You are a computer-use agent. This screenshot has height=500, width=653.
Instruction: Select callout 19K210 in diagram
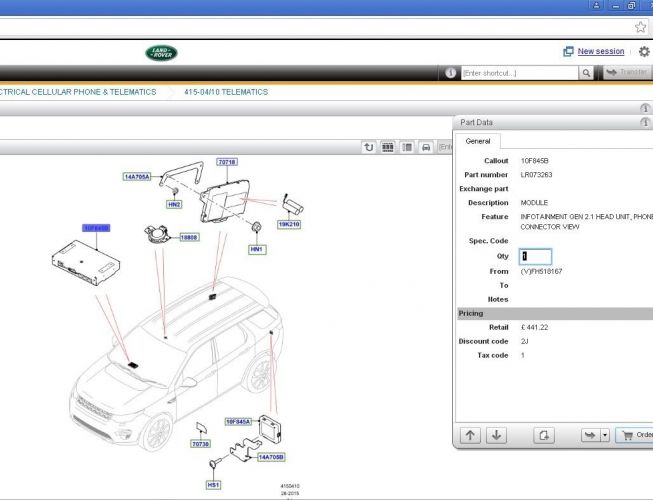tap(289, 224)
